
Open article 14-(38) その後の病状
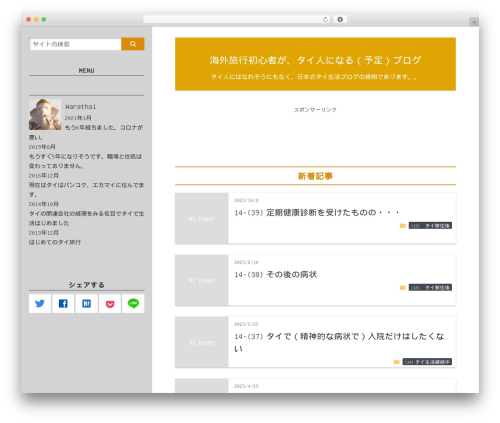tap(276, 274)
